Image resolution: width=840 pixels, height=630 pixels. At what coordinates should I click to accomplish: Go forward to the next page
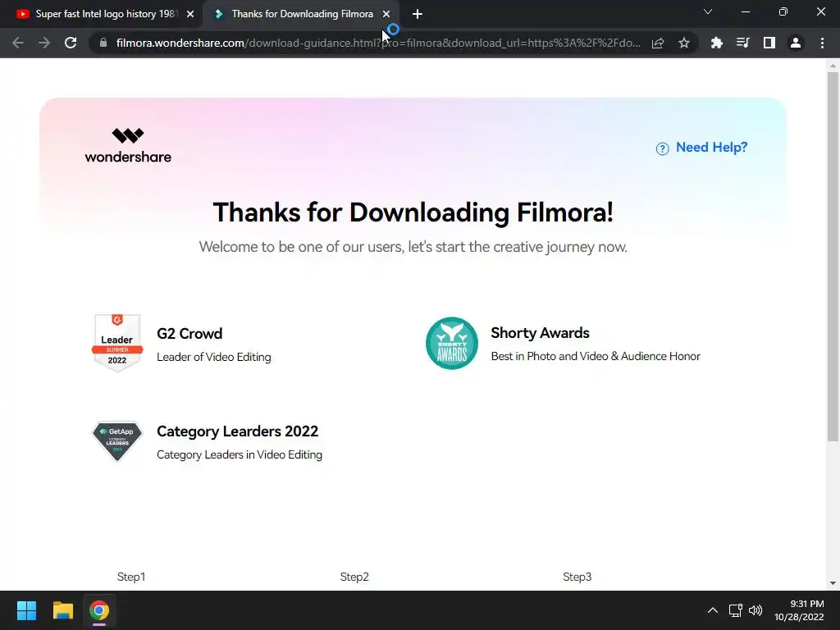(44, 43)
